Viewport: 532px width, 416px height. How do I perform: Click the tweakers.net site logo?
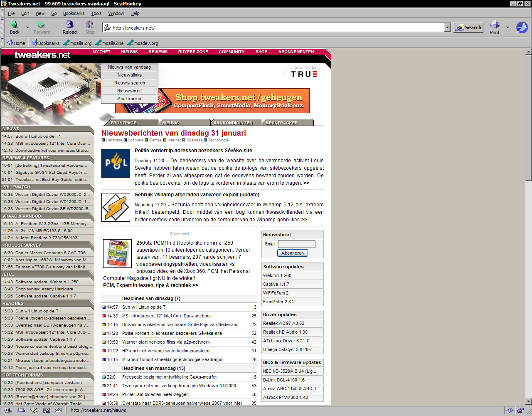[42, 55]
